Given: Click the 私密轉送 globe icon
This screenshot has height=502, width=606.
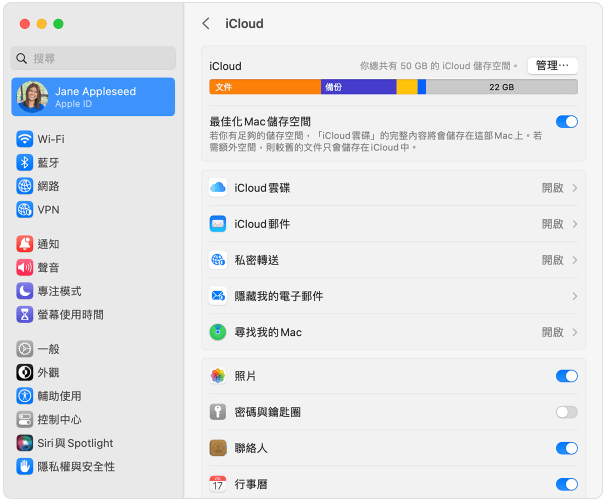Looking at the screenshot, I should (x=217, y=260).
